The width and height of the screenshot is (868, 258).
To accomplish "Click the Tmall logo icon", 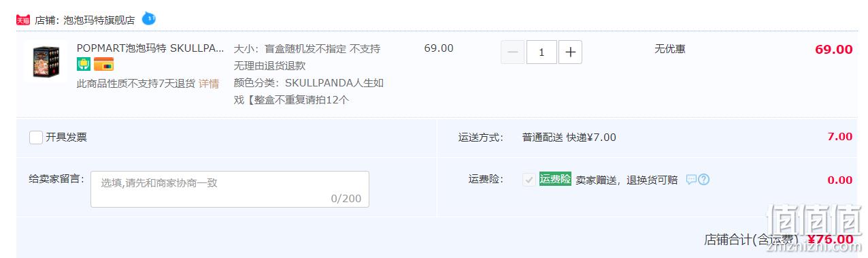I will click(23, 20).
